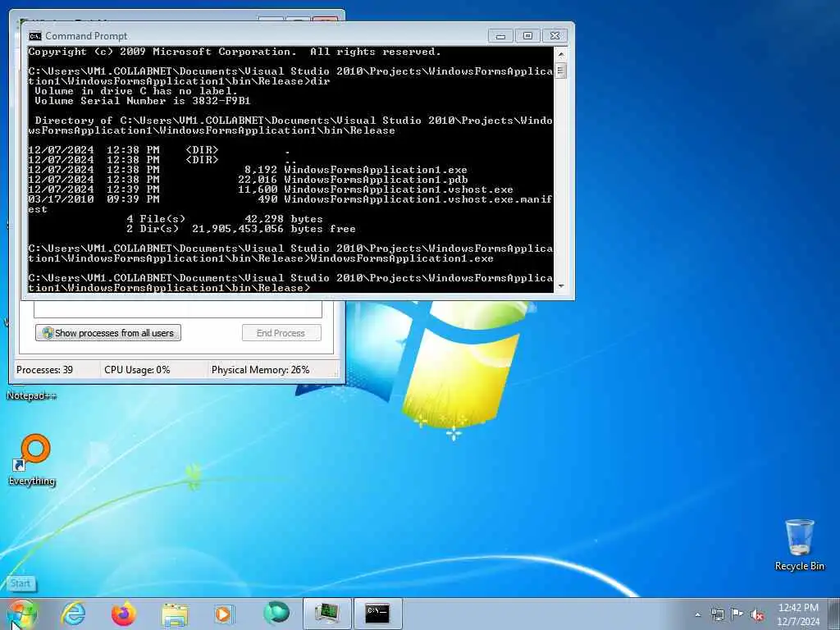Open the Windows Start orb
This screenshot has height=630, width=840.
tap(21, 614)
